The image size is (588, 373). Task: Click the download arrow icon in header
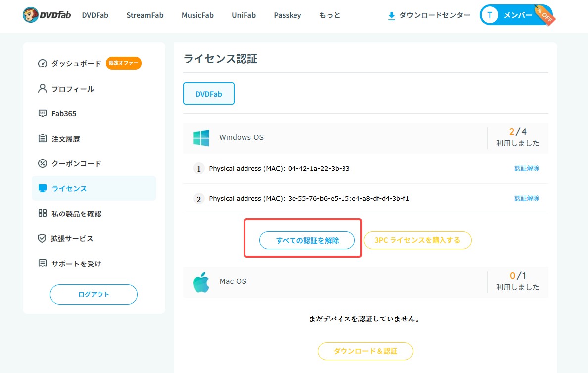(x=392, y=16)
